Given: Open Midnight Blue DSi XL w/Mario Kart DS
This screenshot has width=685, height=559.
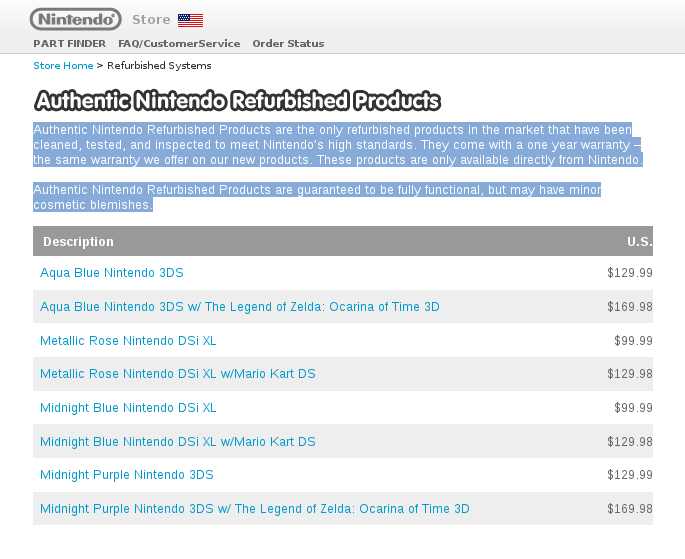Looking at the screenshot, I should click(x=178, y=442).
